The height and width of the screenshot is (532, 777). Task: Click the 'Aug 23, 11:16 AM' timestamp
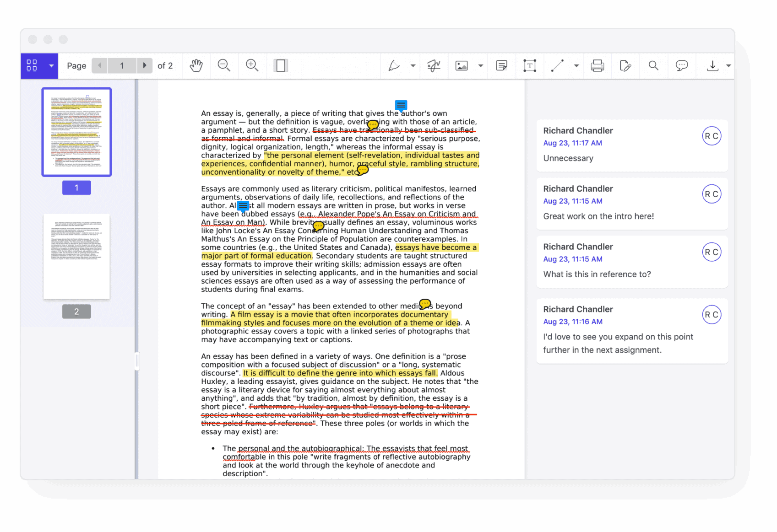572,322
